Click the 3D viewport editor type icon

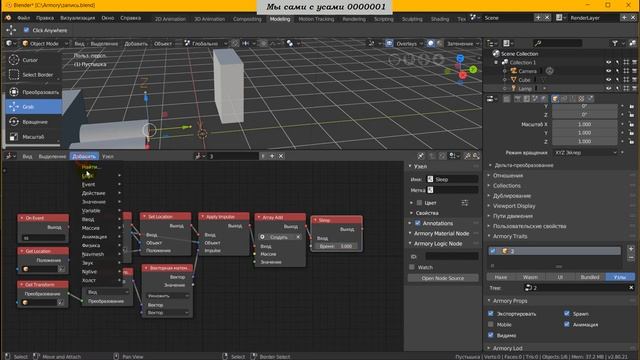tap(10, 44)
